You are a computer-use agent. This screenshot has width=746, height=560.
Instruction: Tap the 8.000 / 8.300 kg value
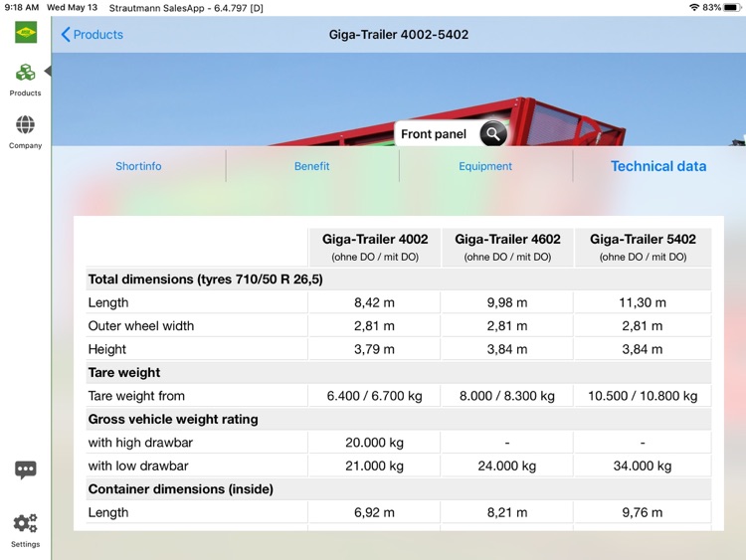click(507, 396)
